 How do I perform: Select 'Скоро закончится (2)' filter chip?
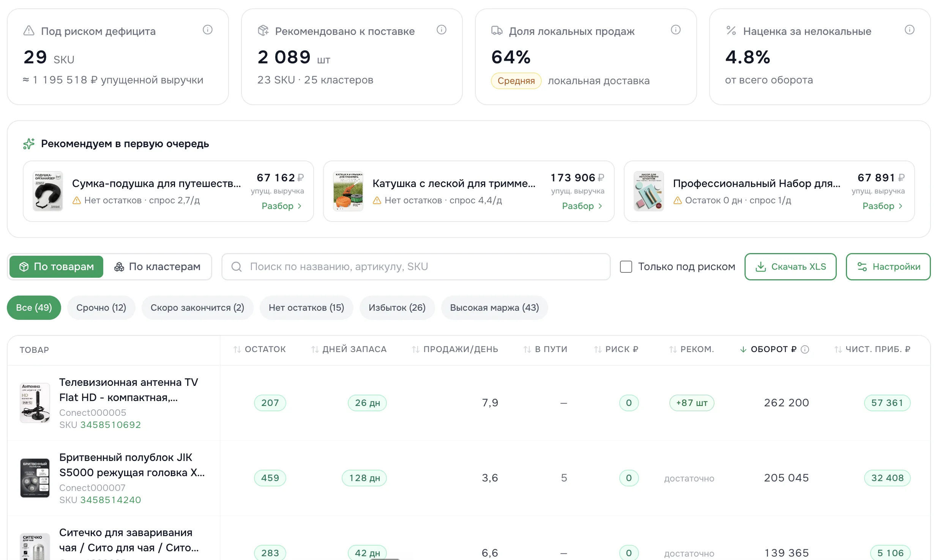coord(197,308)
